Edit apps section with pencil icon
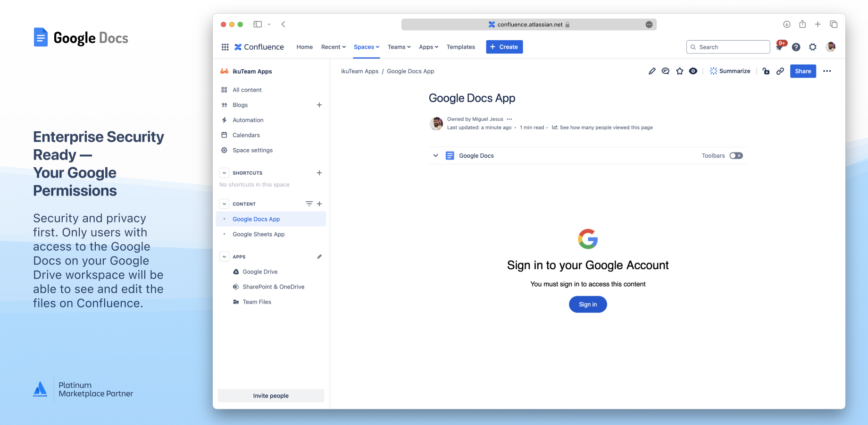Viewport: 868px width, 425px height. coord(319,256)
